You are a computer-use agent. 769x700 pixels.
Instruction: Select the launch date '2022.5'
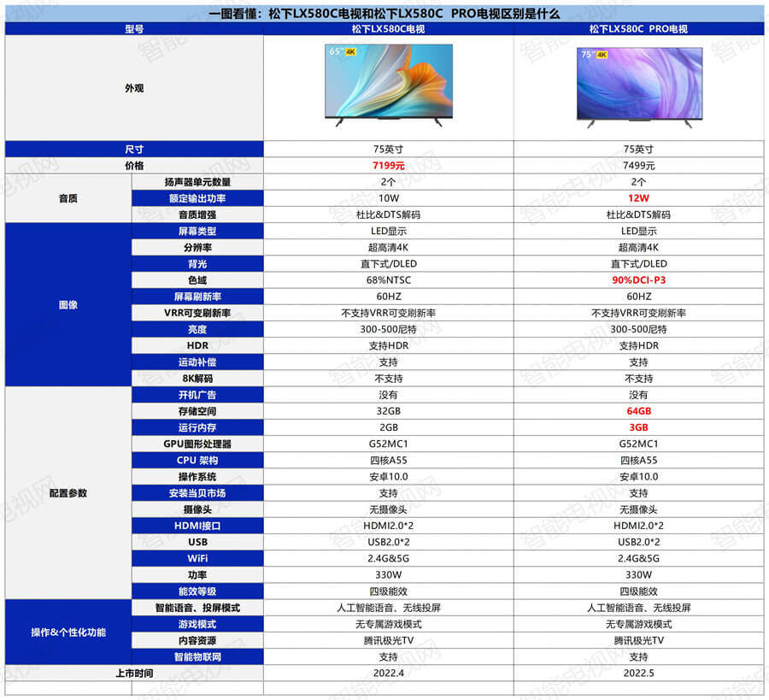click(x=638, y=673)
